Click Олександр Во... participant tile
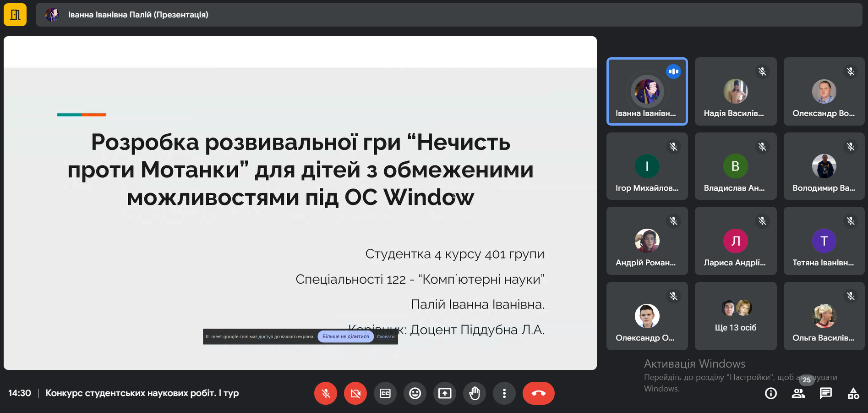Screen dimensions: 868x413 tap(824, 91)
